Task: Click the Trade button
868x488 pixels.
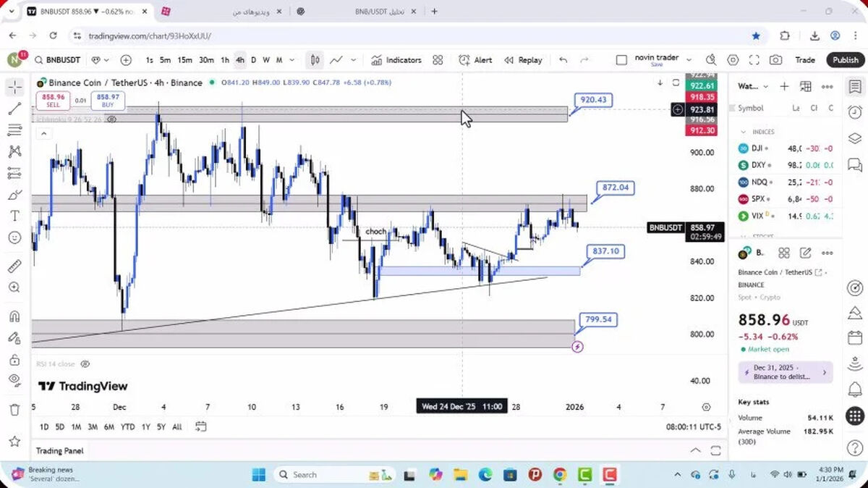Action: [804, 60]
